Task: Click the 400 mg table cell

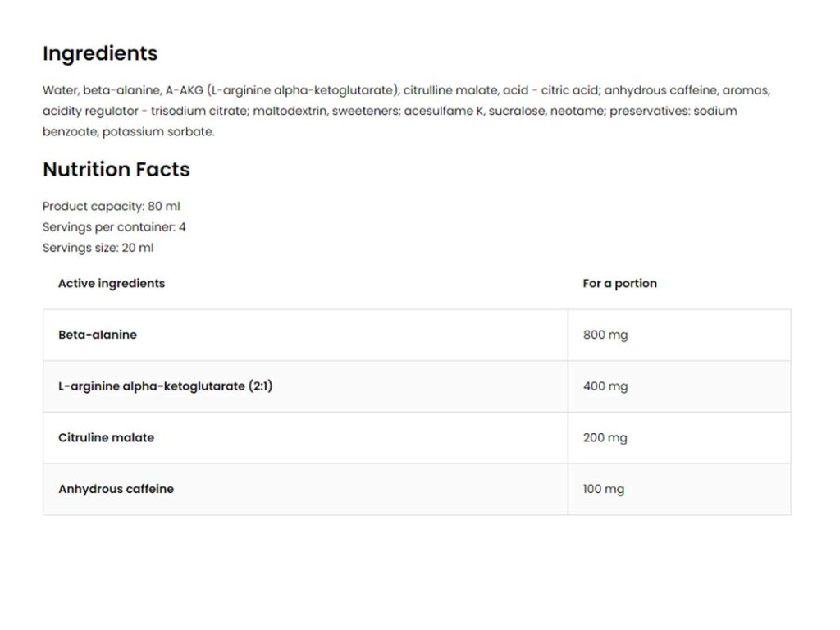Action: pyautogui.click(x=605, y=386)
